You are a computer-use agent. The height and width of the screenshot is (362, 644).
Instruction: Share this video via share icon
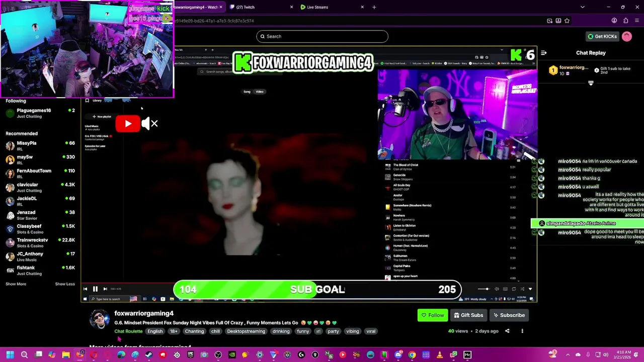click(507, 331)
